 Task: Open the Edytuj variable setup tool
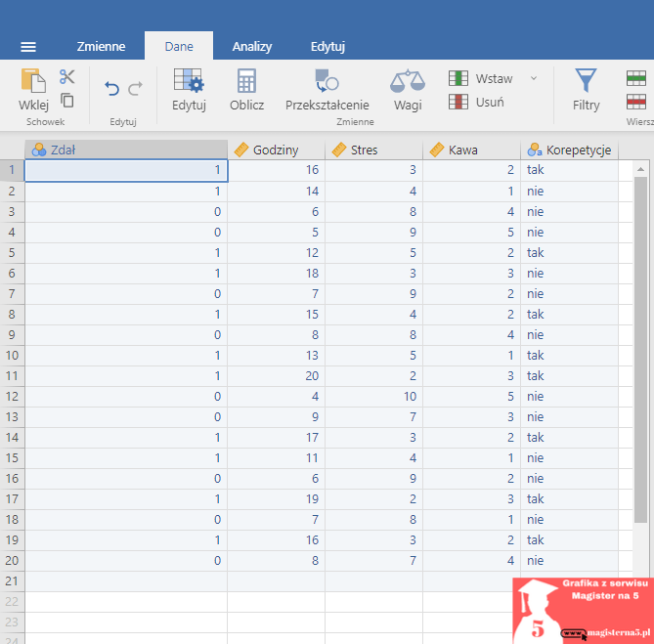coord(188,89)
